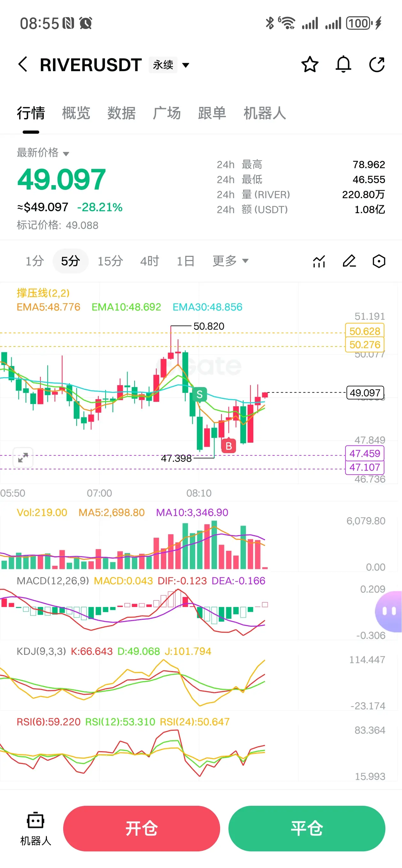Tap RIVERUSDT pair title
This screenshot has height=868, width=402.
[x=91, y=65]
